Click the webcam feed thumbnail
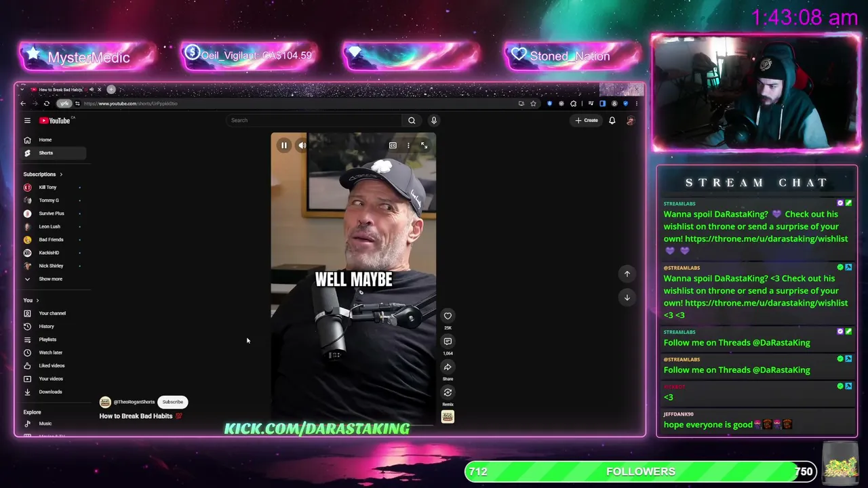The height and width of the screenshot is (488, 868). (x=756, y=93)
